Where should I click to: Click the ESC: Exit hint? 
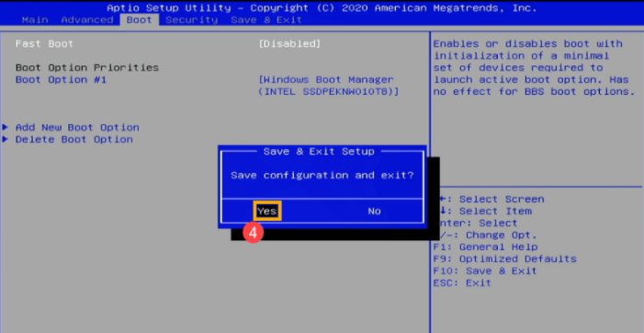[462, 282]
